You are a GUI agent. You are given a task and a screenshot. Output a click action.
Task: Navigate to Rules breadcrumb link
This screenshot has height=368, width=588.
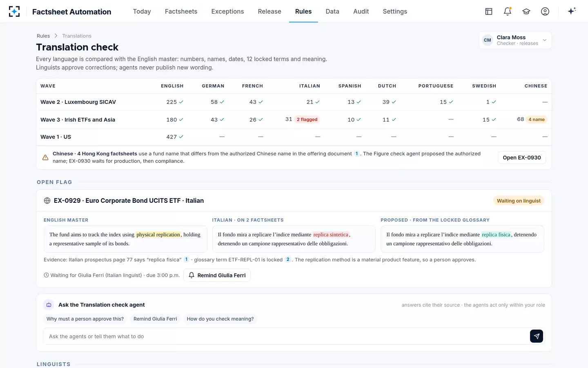pos(43,36)
